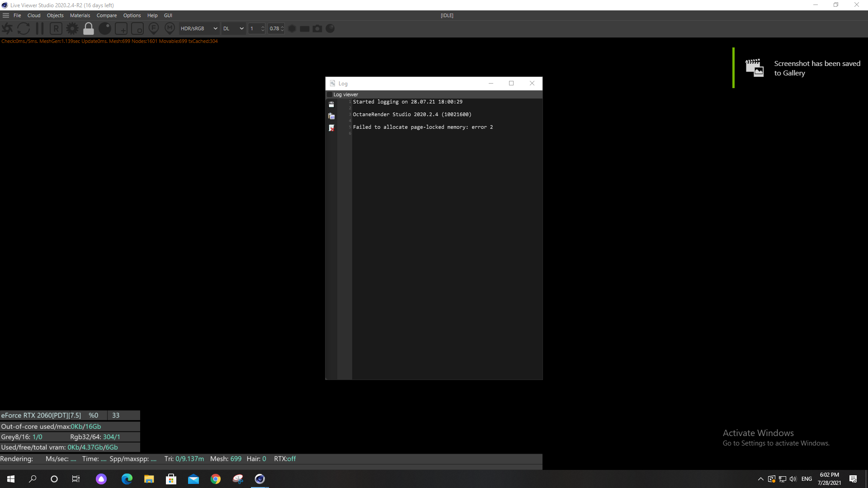Toggle the Log viewer checkbox

(330, 94)
